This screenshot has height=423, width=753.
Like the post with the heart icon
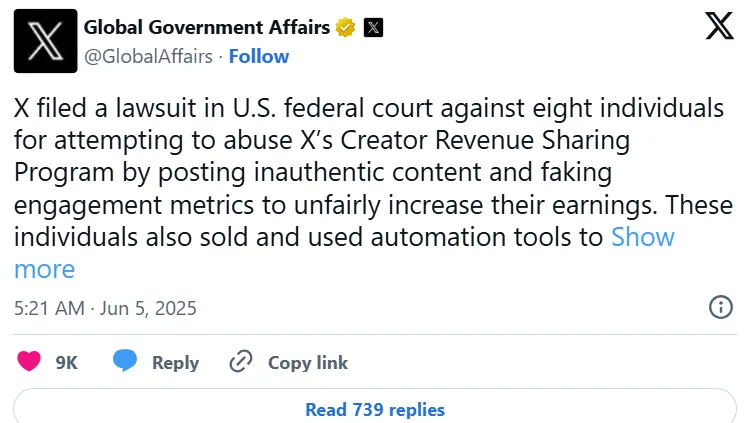click(x=29, y=361)
